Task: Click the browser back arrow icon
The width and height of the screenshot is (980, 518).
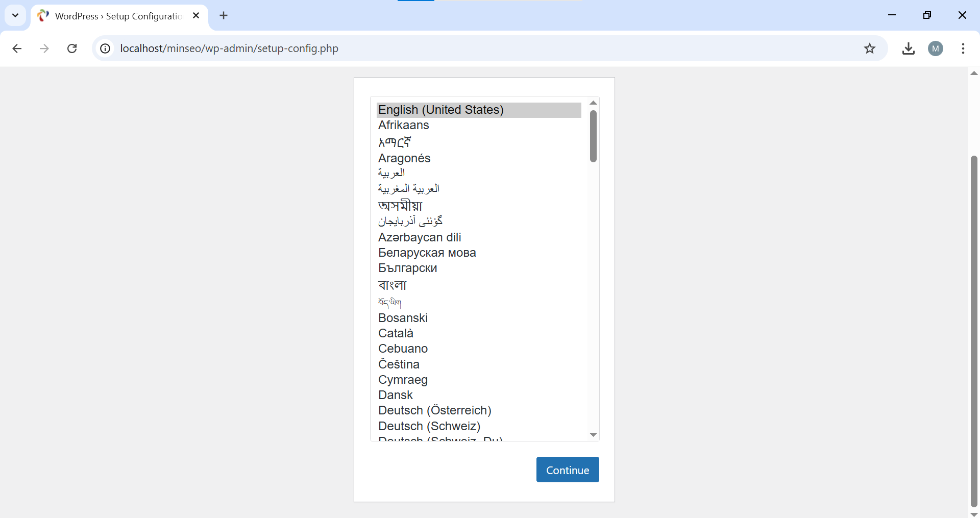Action: [17, 48]
